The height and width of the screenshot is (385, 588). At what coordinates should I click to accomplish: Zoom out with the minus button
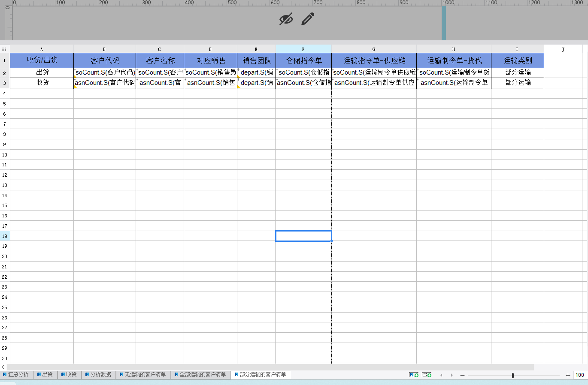[x=462, y=375]
